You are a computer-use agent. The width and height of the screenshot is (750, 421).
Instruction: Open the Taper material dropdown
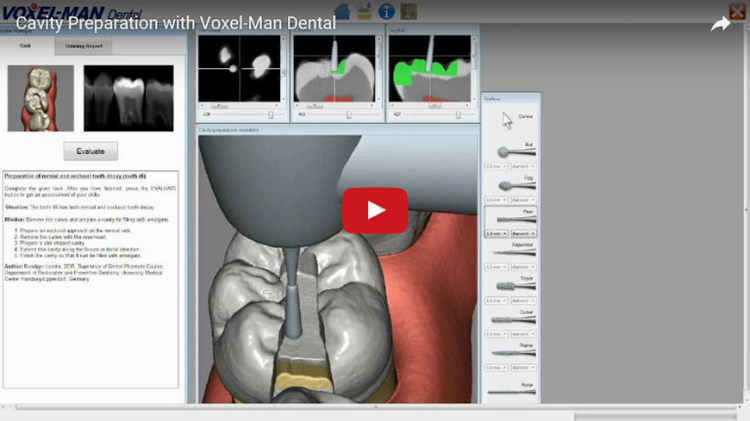point(523,300)
